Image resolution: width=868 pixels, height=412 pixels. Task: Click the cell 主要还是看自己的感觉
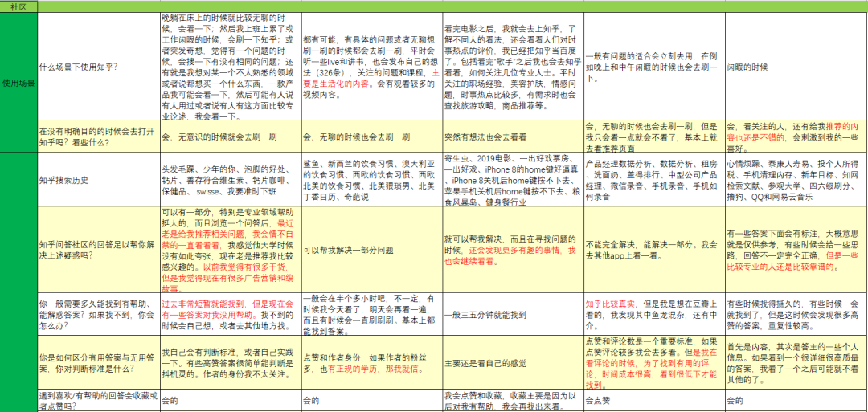pyautogui.click(x=513, y=363)
